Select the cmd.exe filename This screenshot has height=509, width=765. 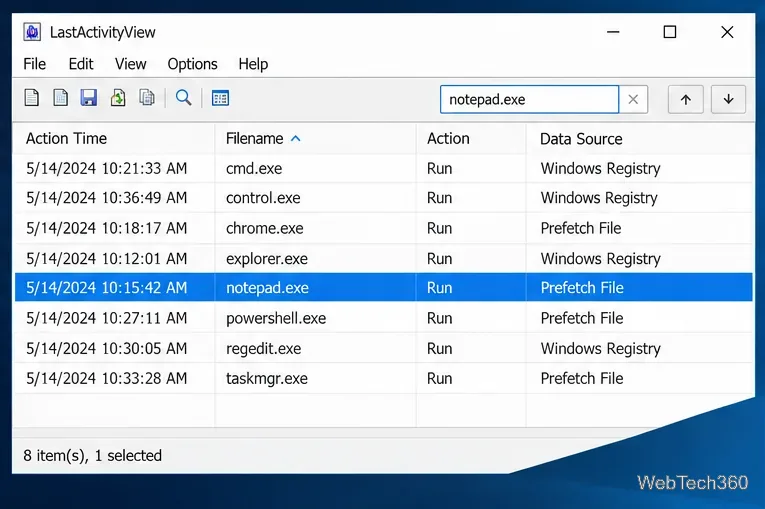click(x=254, y=168)
